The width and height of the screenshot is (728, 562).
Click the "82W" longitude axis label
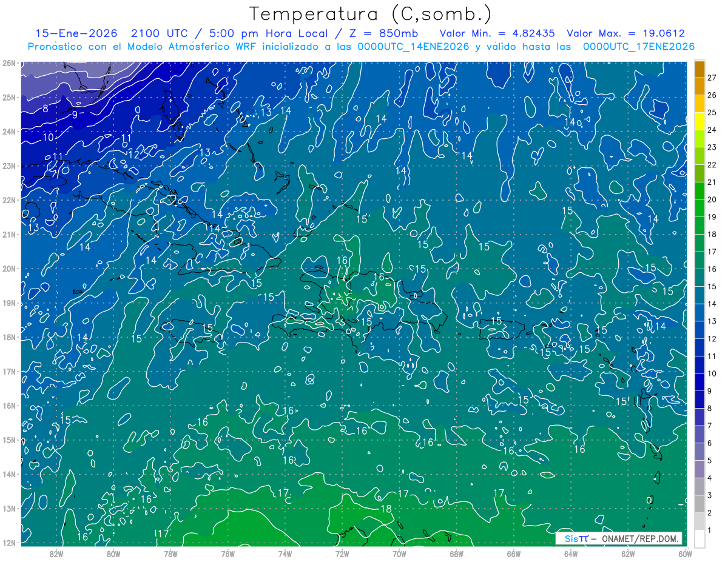tap(56, 553)
